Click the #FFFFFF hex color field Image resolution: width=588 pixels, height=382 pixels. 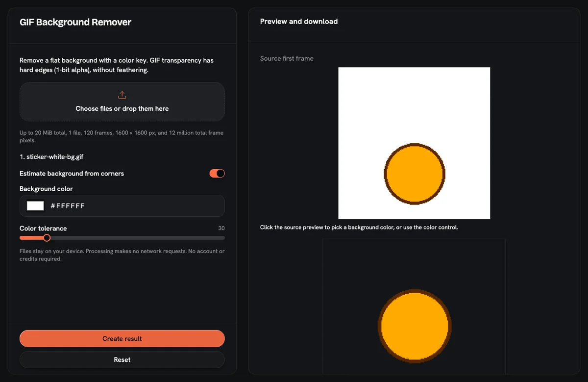(x=122, y=206)
